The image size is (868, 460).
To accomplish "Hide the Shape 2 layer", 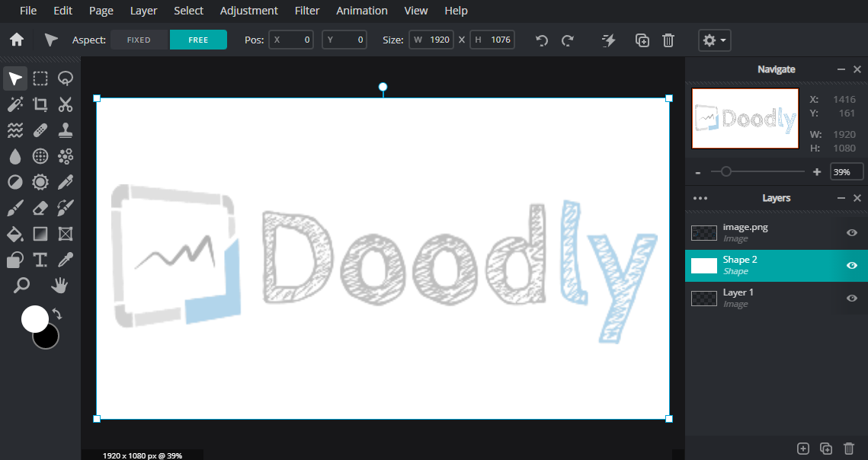I will [852, 265].
